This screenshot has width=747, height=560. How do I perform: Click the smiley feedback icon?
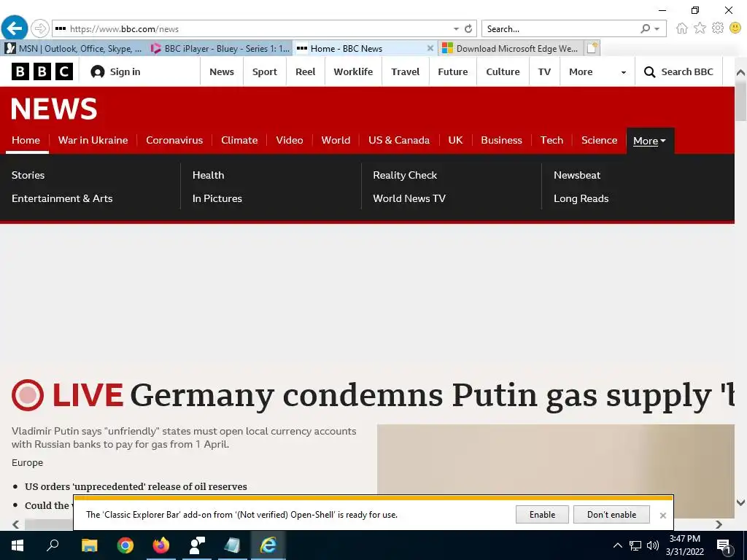[735, 28]
